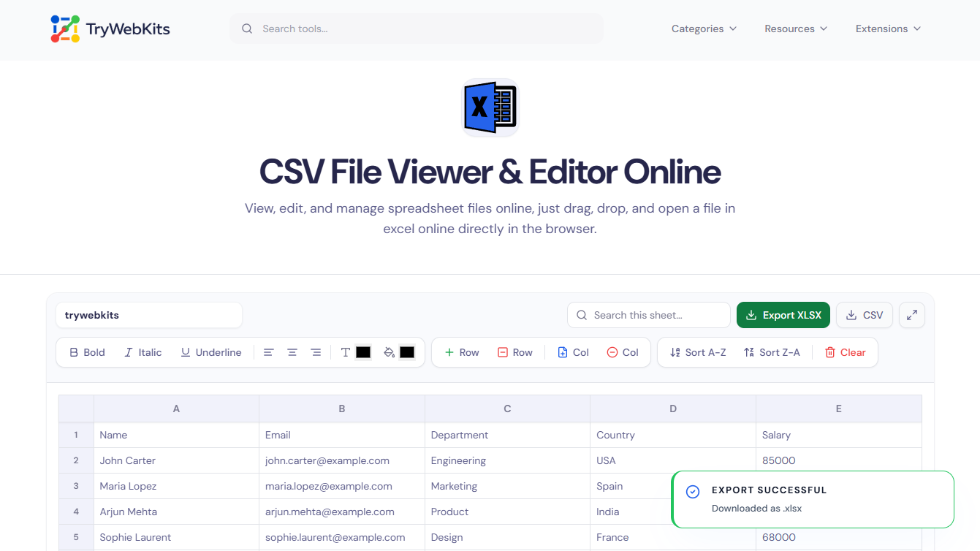Viewport: 980px width, 551px height.
Task: Apply italic formatting
Action: 143,351
